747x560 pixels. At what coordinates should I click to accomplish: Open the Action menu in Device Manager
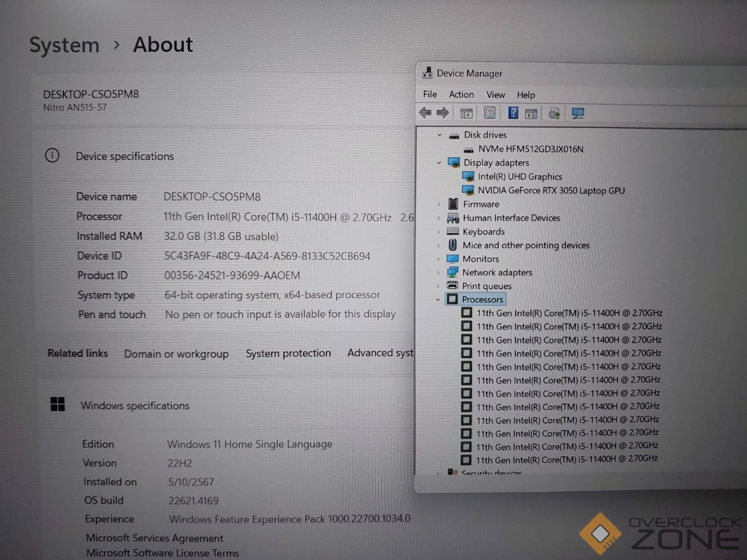(x=461, y=95)
